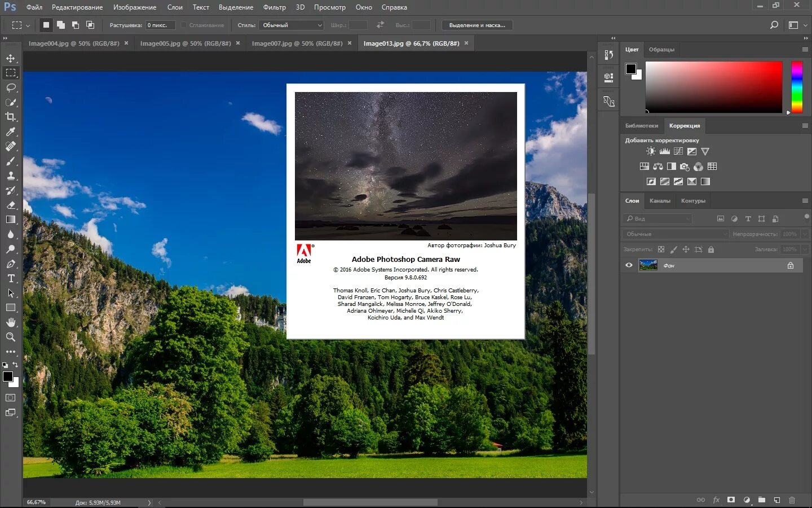Select the Quick Selection tool
This screenshot has width=812, height=508.
(x=11, y=102)
